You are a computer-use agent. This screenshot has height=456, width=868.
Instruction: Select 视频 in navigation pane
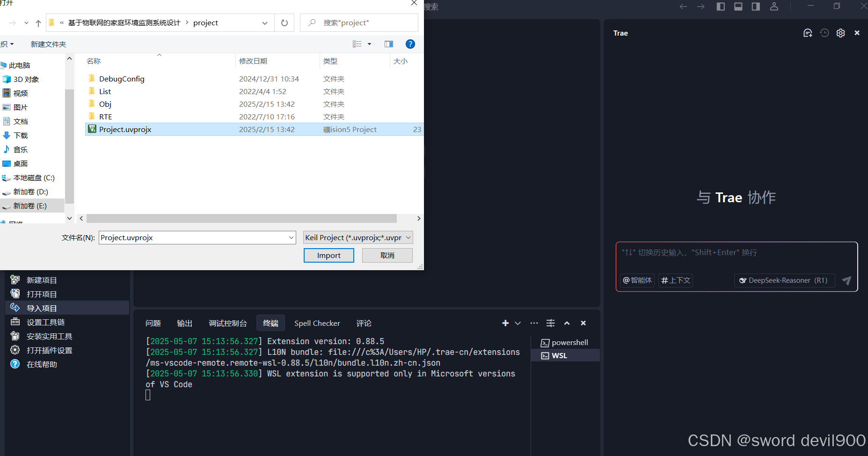21,94
